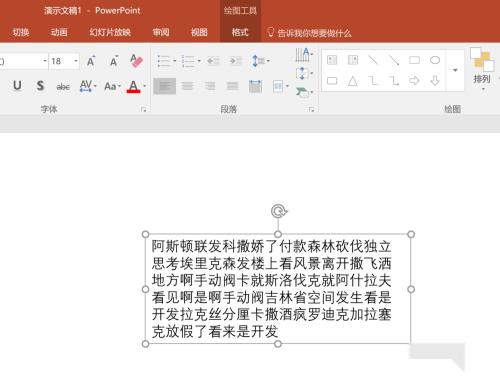Toggle text shadow S button

40,86
